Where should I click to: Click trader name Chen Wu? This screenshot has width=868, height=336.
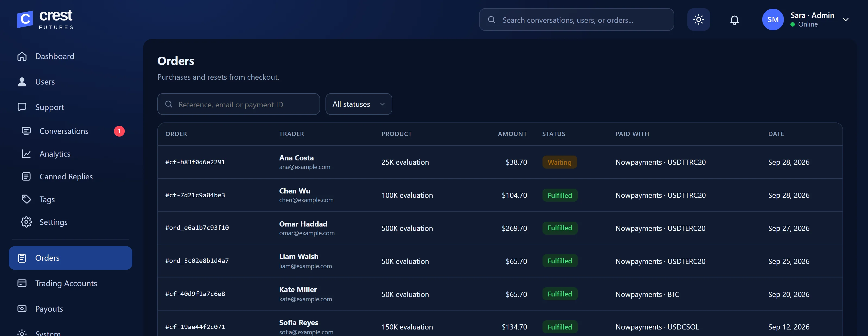tap(295, 191)
